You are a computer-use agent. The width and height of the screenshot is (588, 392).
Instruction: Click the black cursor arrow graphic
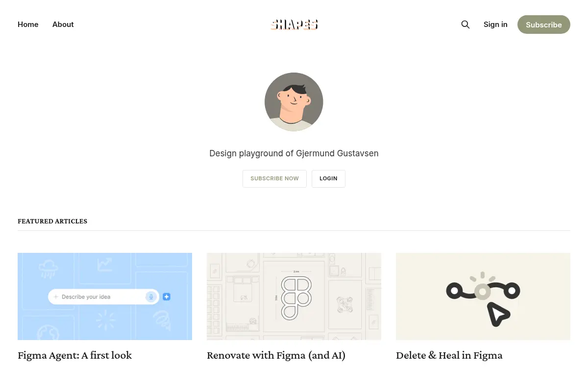[x=499, y=315]
